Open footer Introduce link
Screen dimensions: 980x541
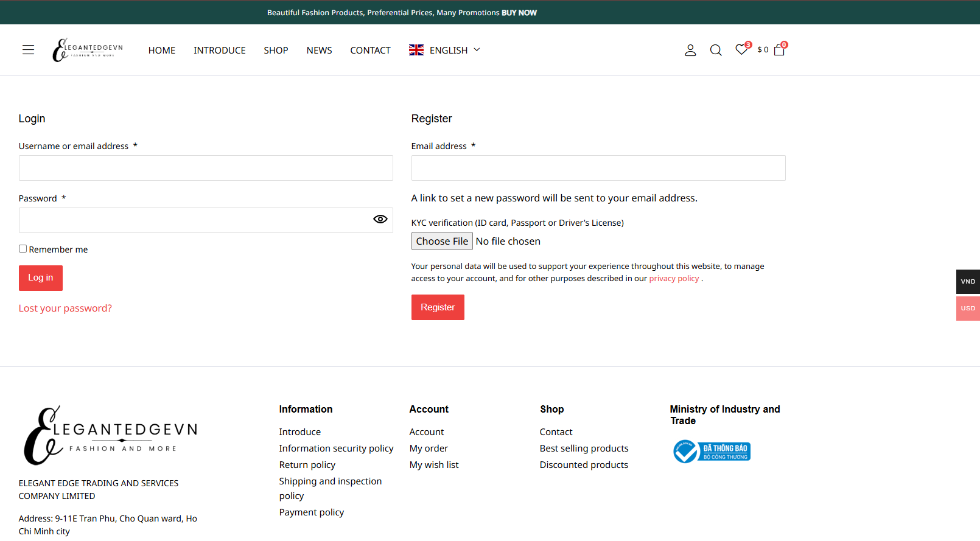click(x=300, y=432)
